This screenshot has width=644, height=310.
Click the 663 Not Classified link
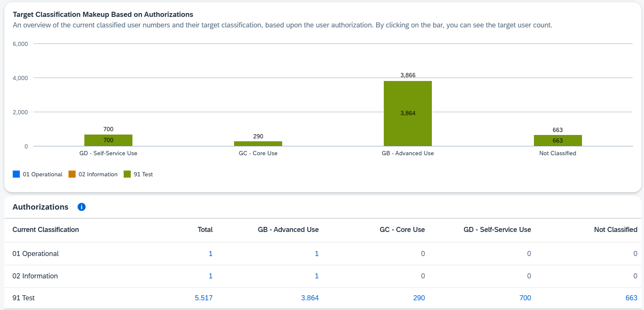click(631, 298)
